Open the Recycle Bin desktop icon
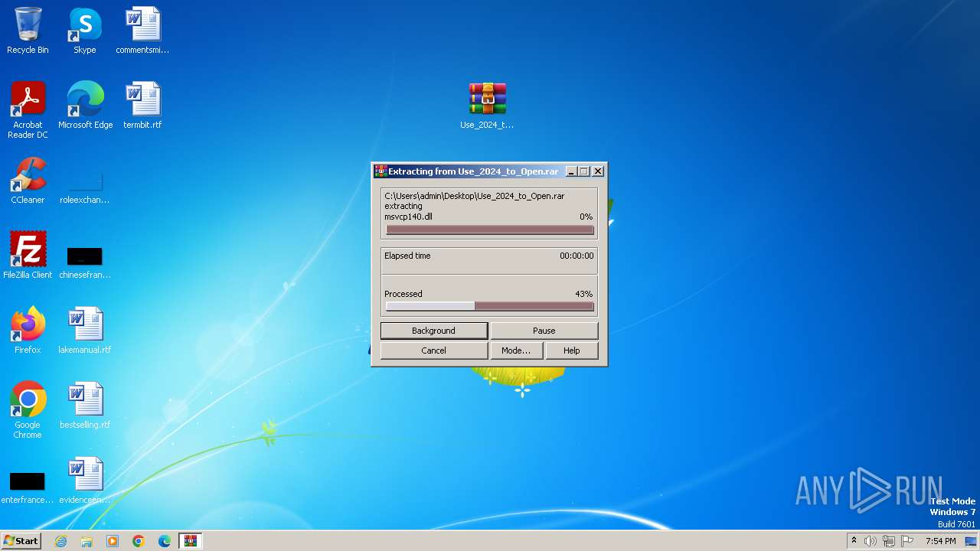 28,31
